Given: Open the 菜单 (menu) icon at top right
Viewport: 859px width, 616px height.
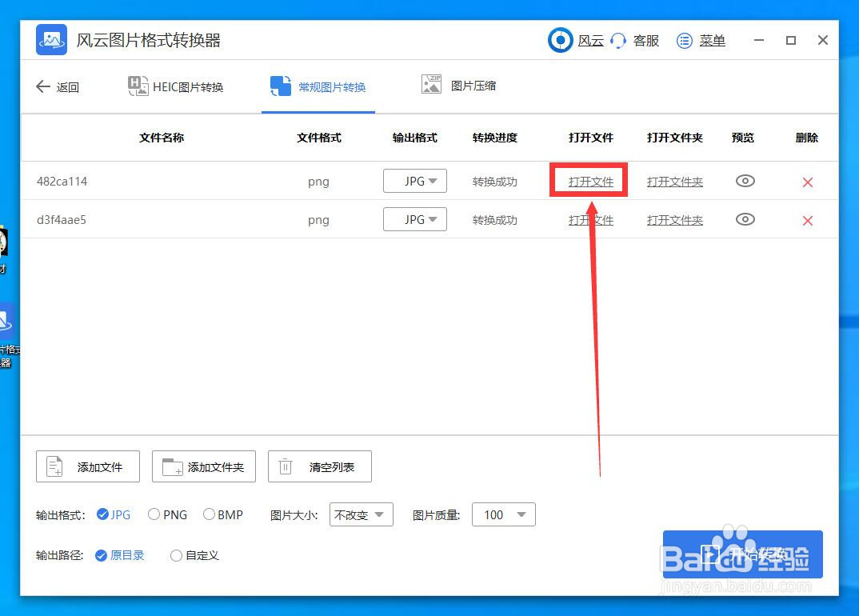Looking at the screenshot, I should (684, 41).
